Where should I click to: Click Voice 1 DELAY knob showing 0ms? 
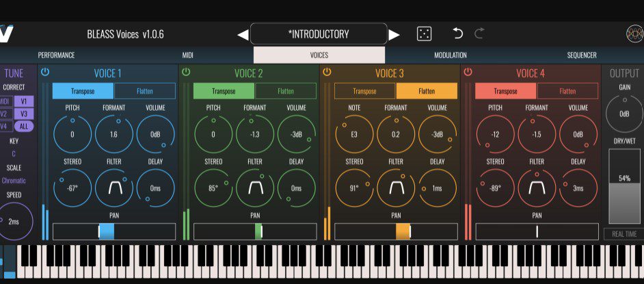[x=156, y=188]
